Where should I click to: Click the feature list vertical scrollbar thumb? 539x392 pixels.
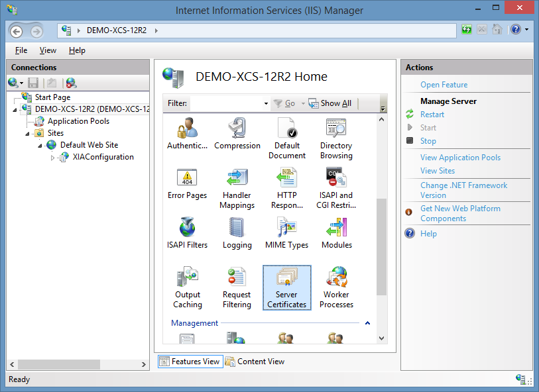[381, 247]
